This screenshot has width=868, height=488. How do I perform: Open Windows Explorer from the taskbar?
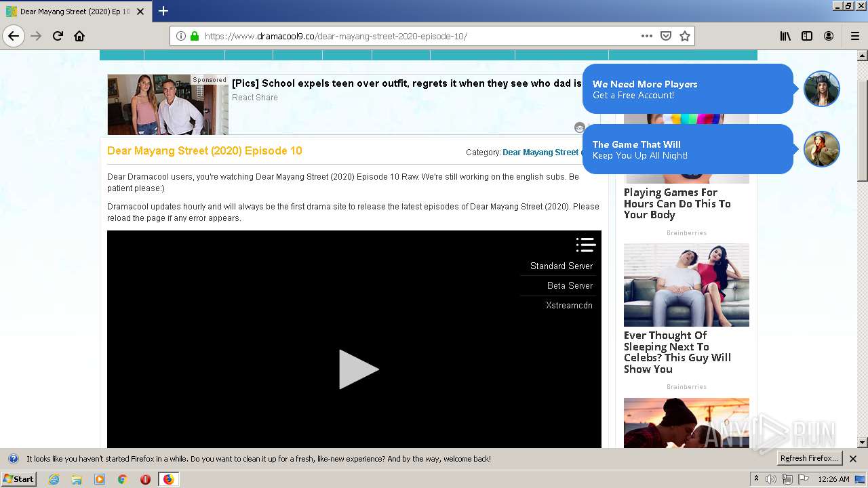tap(77, 479)
